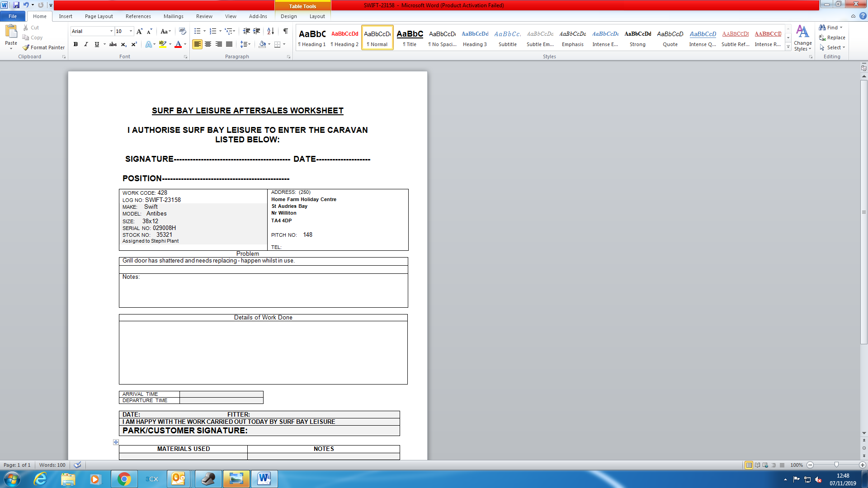Click the Grow Font icon
Viewport: 868px width, 488px height.
click(139, 31)
